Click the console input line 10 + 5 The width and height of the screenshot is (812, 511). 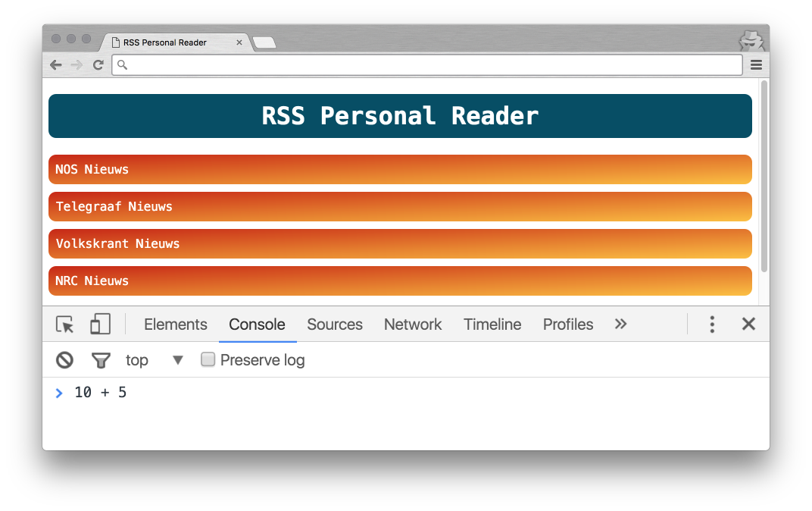pyautogui.click(x=101, y=392)
